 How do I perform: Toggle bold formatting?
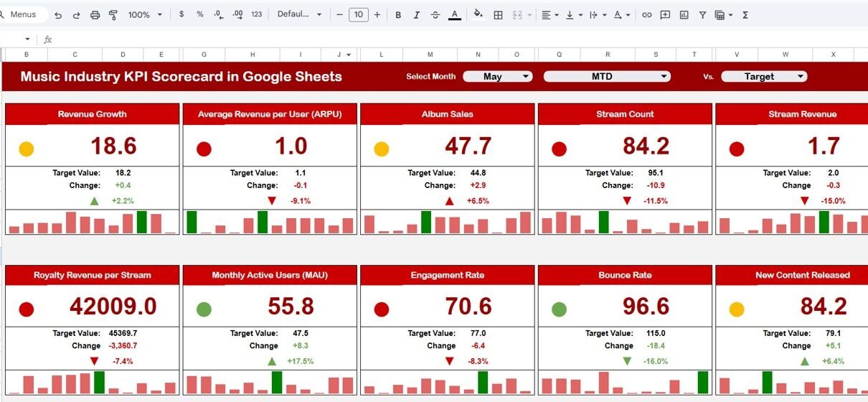pos(398,14)
